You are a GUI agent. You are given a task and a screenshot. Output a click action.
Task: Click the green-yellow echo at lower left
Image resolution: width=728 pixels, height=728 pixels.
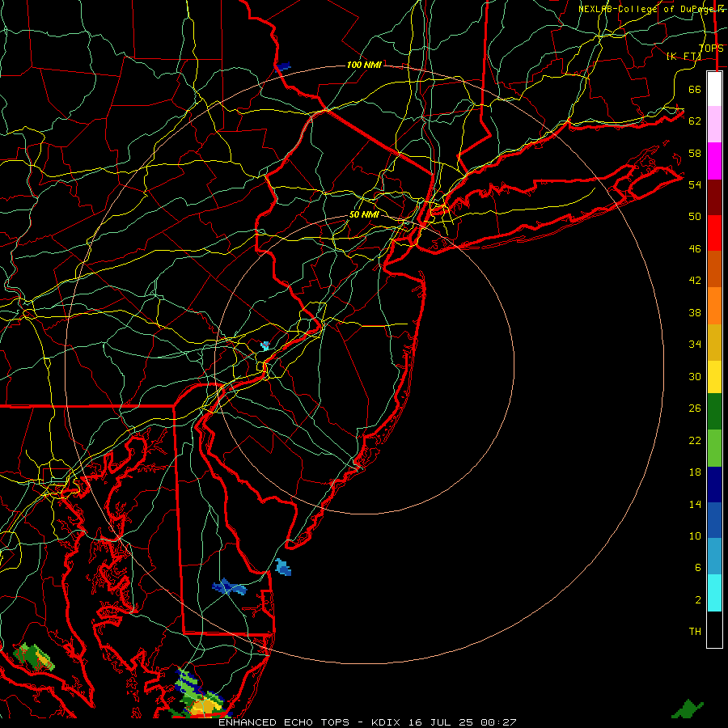(33, 657)
